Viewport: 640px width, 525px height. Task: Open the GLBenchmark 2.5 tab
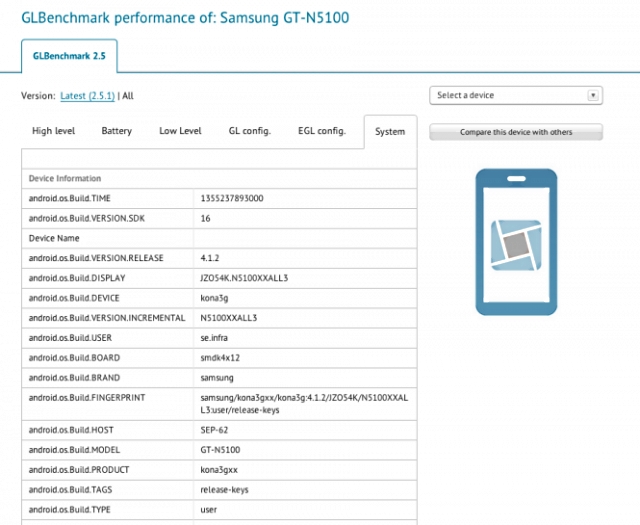click(69, 56)
